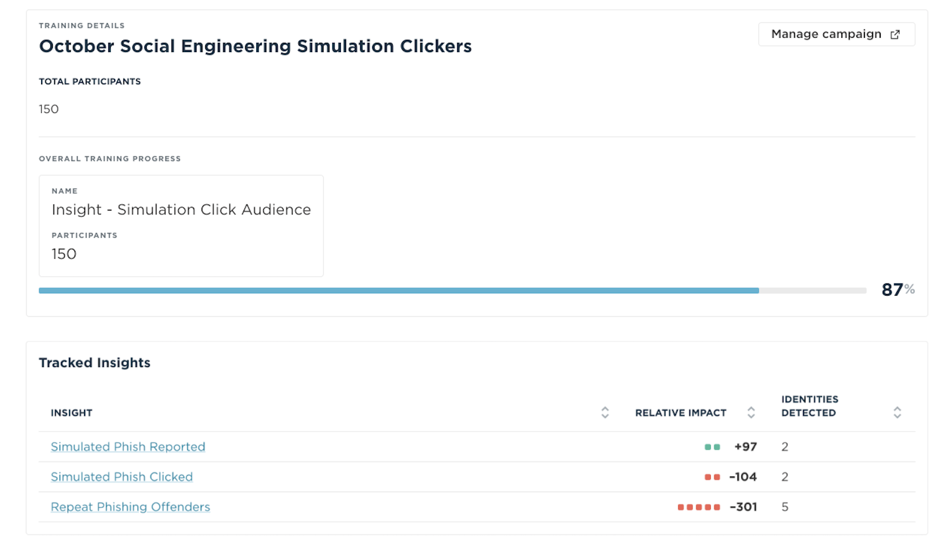Click the red impact dots for -104
Viewport: 952px width, 560px height.
[x=712, y=477]
